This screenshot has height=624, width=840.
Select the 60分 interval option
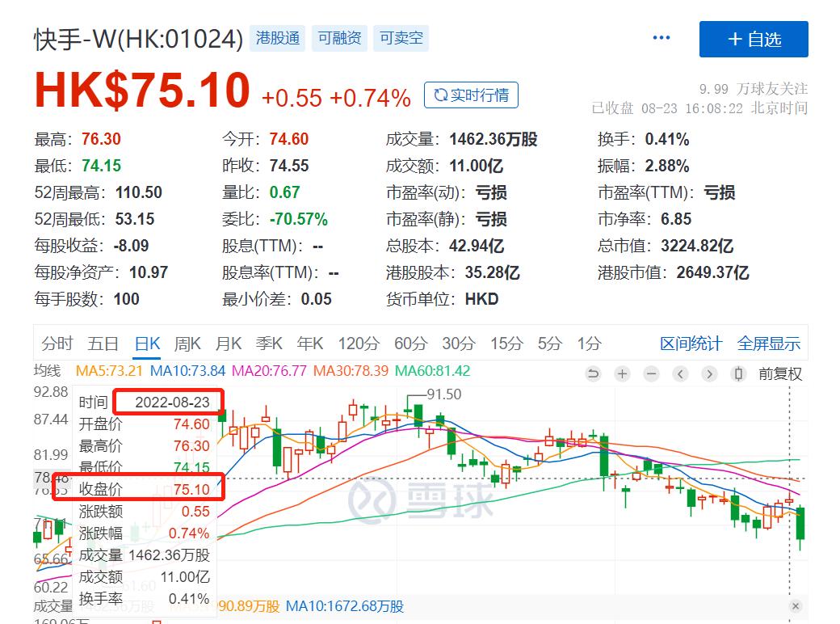(x=410, y=343)
